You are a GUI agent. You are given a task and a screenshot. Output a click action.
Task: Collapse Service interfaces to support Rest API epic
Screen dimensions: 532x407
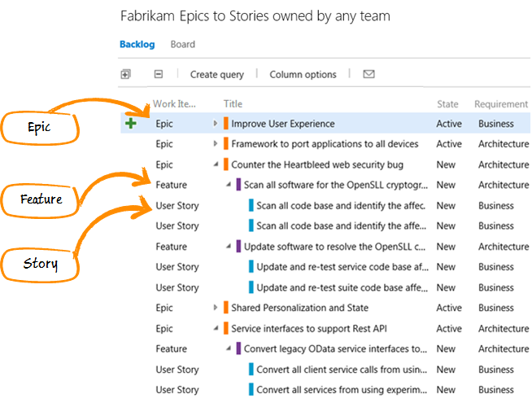click(x=216, y=328)
